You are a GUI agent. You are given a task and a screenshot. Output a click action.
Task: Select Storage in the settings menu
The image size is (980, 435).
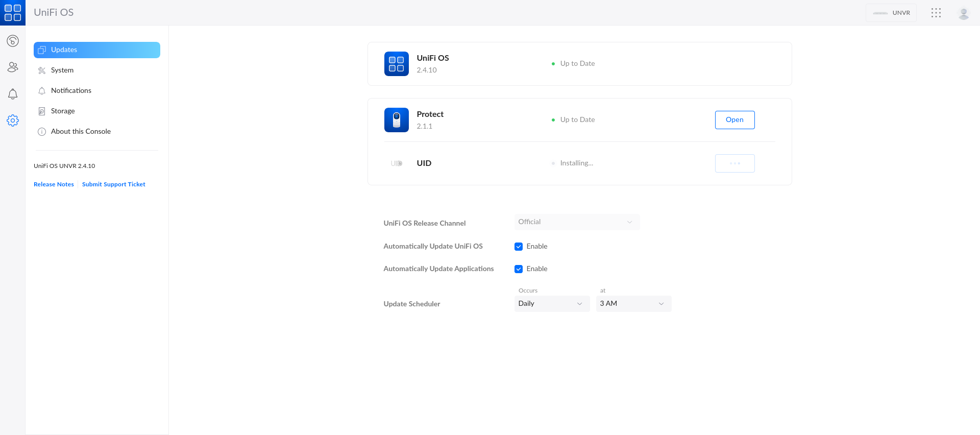(x=63, y=111)
